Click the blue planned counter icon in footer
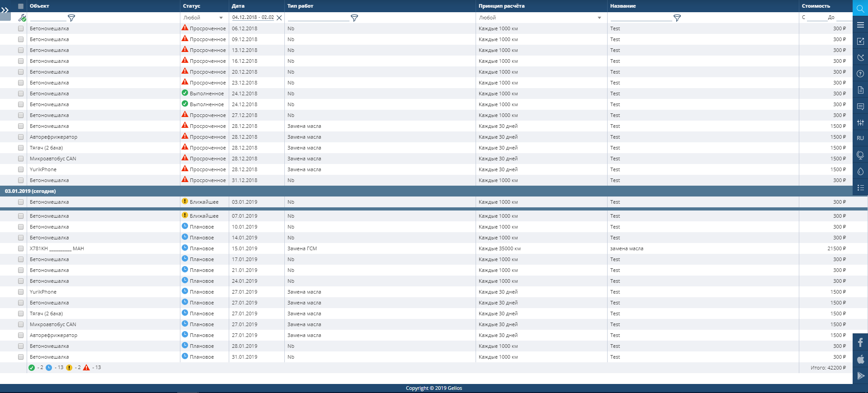Image resolution: width=868 pixels, height=393 pixels. 49,368
